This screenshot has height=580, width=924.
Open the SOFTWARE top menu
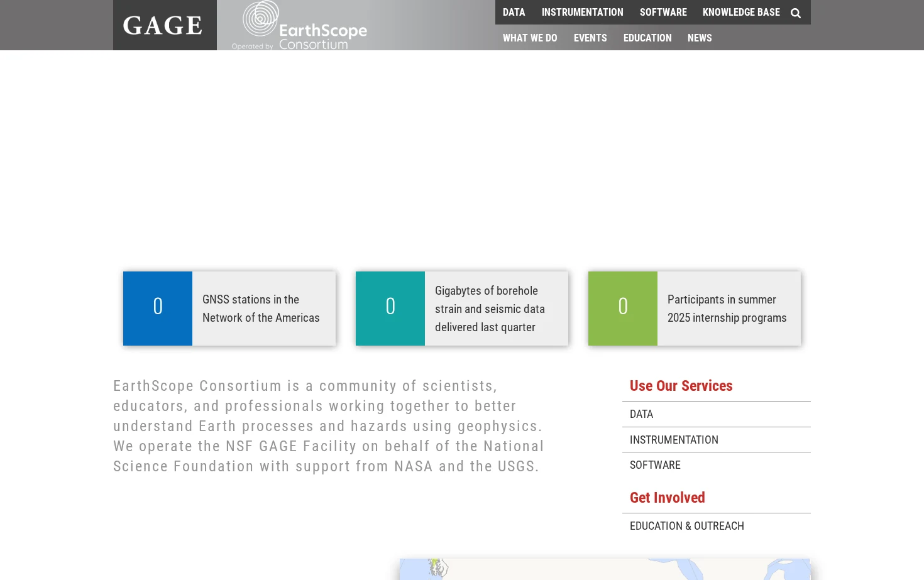[x=663, y=12]
